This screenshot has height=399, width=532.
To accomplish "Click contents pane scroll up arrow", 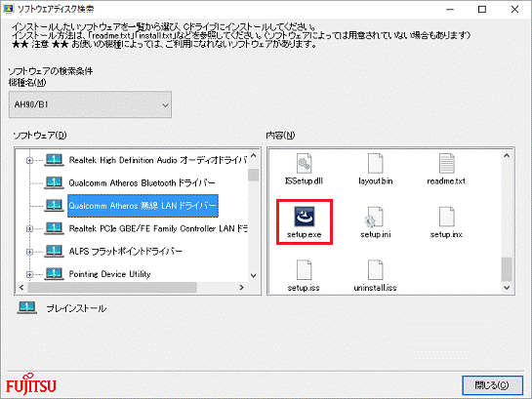I will [507, 155].
